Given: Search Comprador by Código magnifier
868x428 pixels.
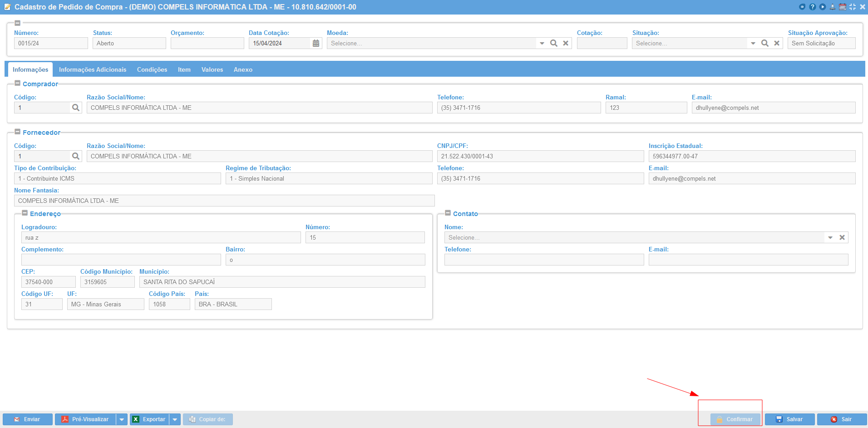Looking at the screenshot, I should click(76, 108).
